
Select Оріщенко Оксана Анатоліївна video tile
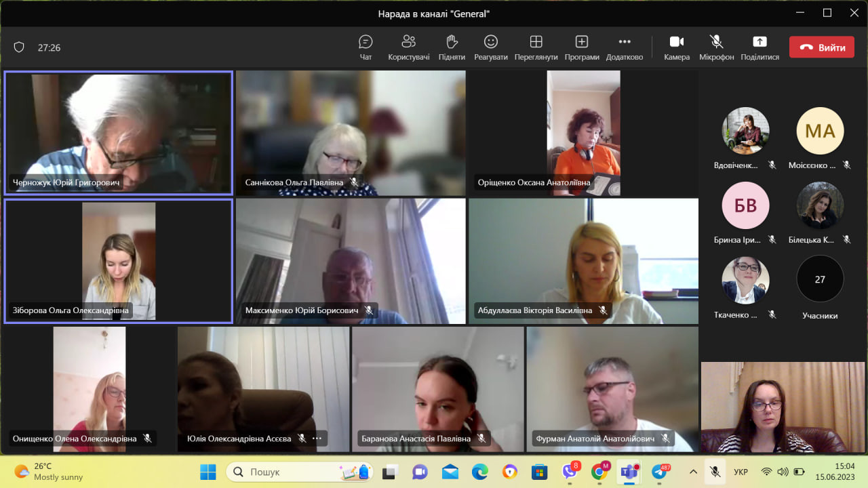pos(584,133)
